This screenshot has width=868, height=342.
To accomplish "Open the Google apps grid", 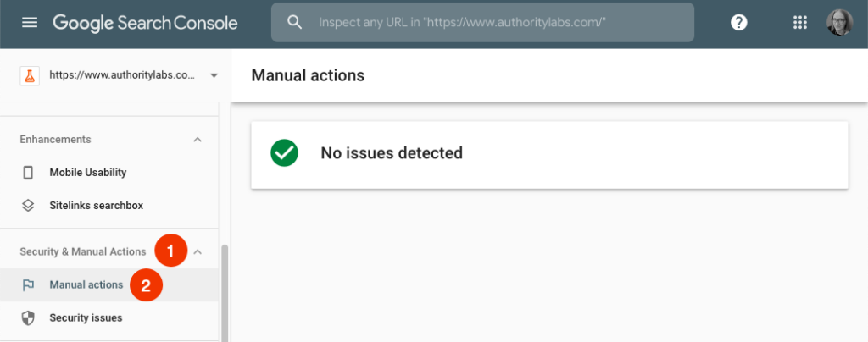I will coord(799,23).
